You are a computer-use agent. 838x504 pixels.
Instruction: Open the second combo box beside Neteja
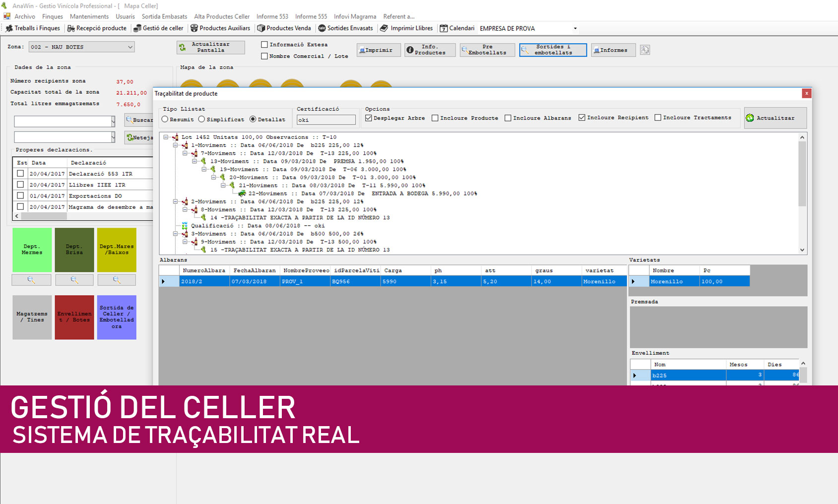[64, 137]
